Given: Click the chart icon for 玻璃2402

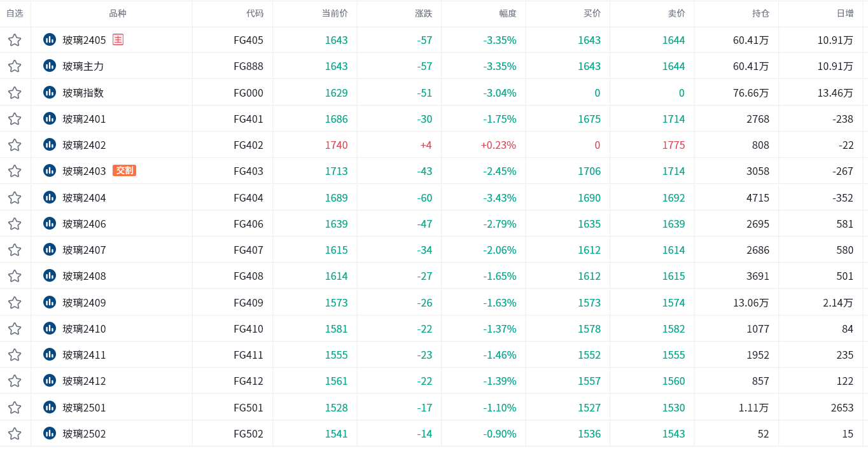Looking at the screenshot, I should coord(50,145).
